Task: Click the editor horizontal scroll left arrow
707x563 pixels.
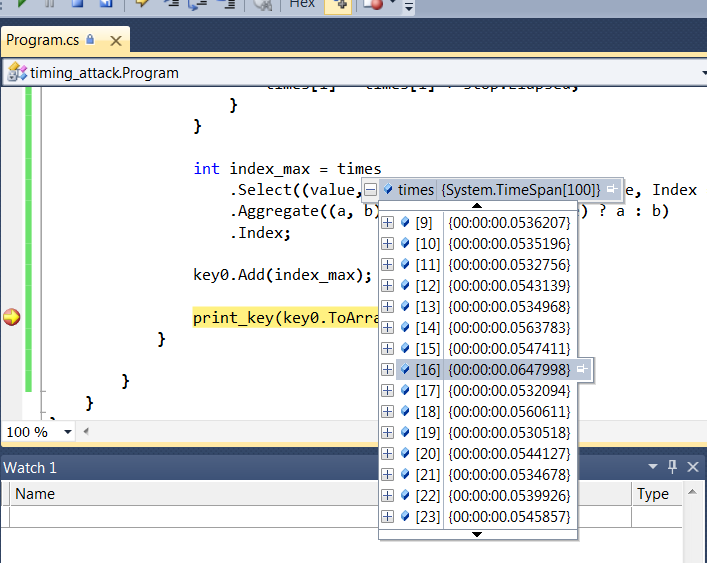Action: point(86,431)
